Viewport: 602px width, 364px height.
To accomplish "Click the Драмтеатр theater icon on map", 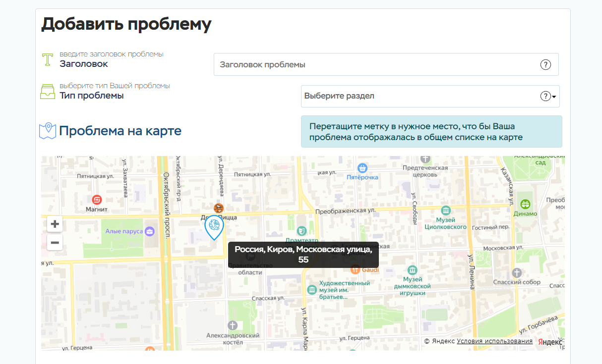I will coord(301,231).
